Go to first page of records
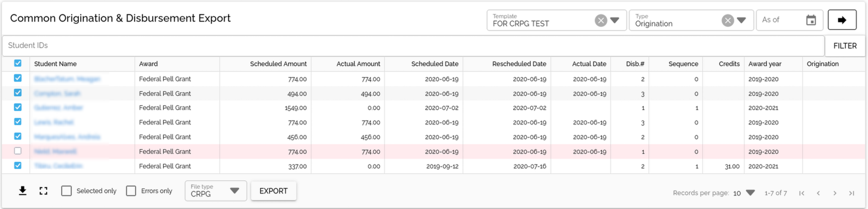The image size is (868, 209). click(x=802, y=193)
